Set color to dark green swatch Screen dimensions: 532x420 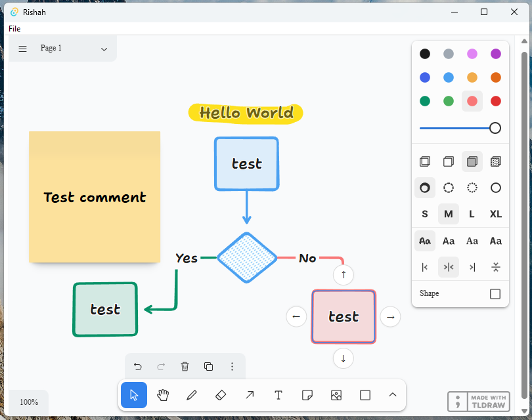(425, 101)
